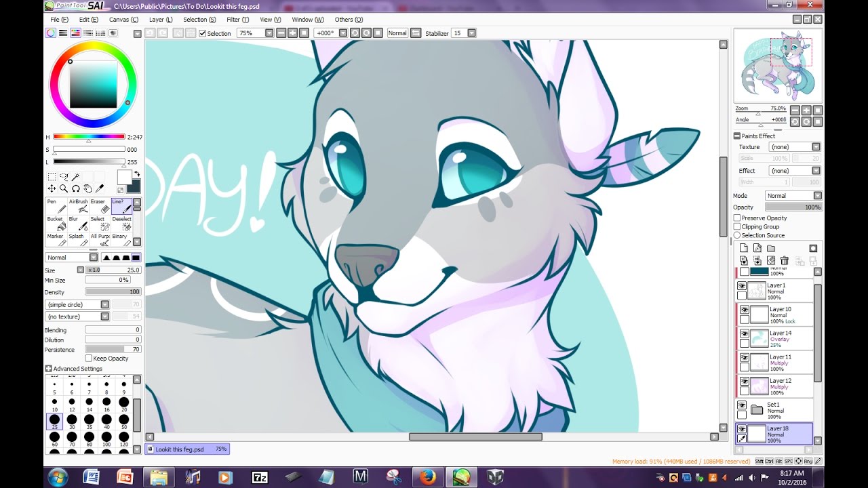The width and height of the screenshot is (868, 488).
Task: Enable Preserve Opacity
Action: tap(737, 218)
